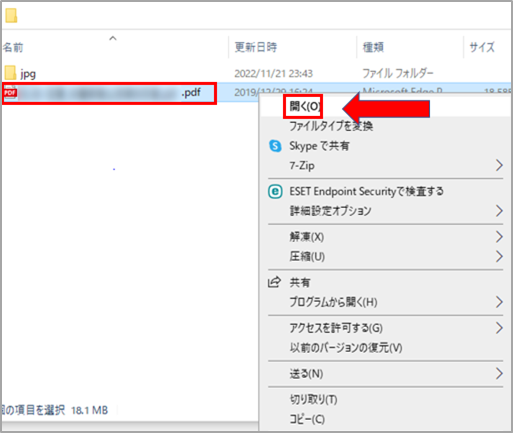The width and height of the screenshot is (513, 433).
Task: Select プログラムから開く(H) menu entry
Action: 333,302
